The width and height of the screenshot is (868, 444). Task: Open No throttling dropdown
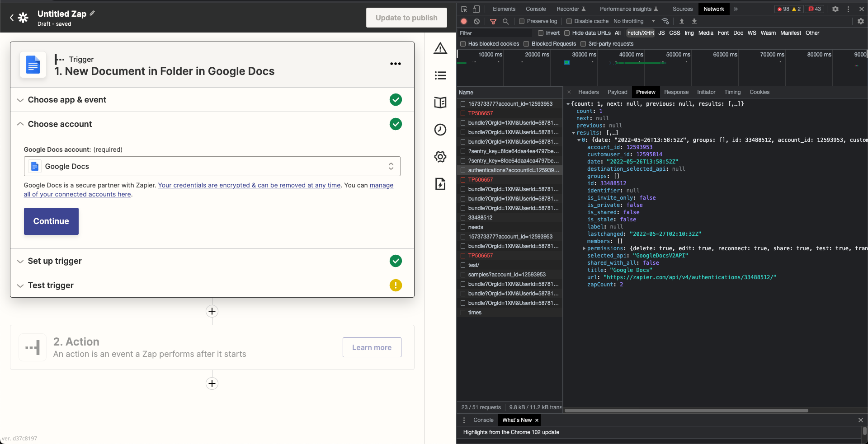pos(634,21)
